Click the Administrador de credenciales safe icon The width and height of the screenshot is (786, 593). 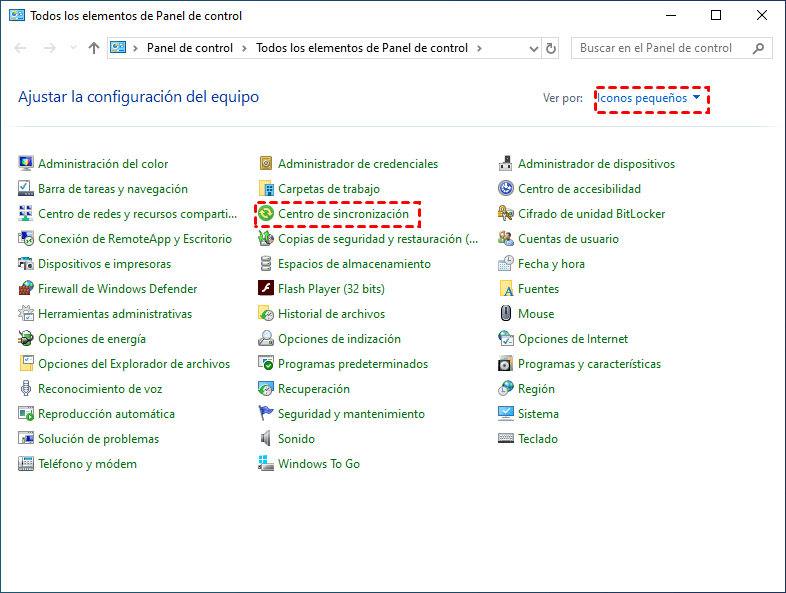(x=266, y=163)
